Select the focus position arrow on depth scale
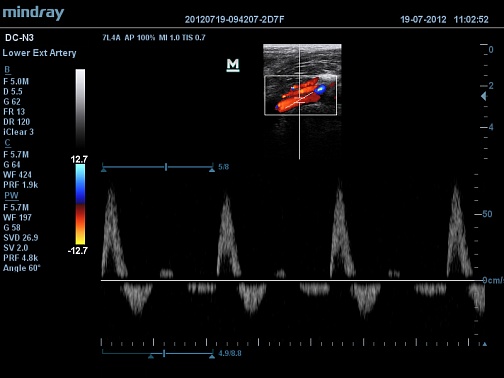 484,96
